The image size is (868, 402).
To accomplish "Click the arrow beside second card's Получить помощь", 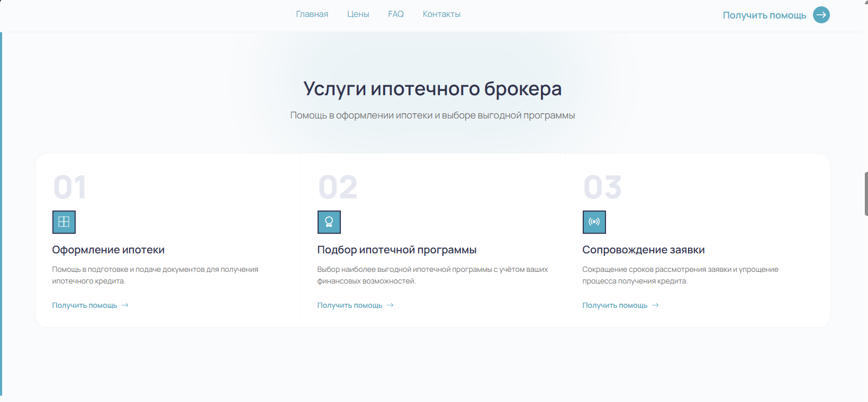I will click(390, 305).
